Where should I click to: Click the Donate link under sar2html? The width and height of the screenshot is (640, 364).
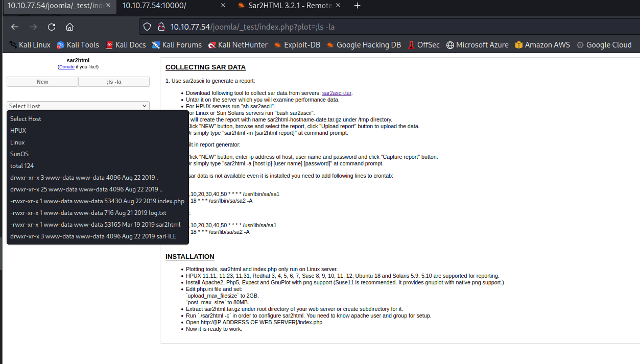click(x=66, y=66)
